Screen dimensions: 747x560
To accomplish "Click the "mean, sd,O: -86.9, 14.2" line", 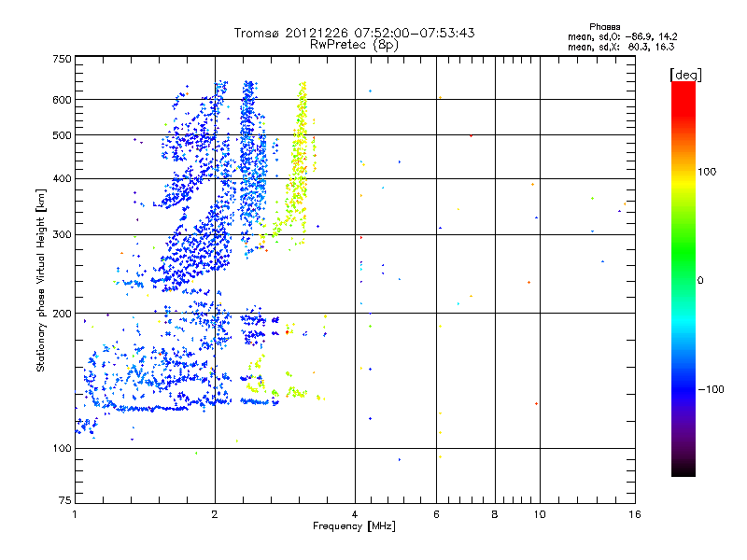I will (x=622, y=36).
